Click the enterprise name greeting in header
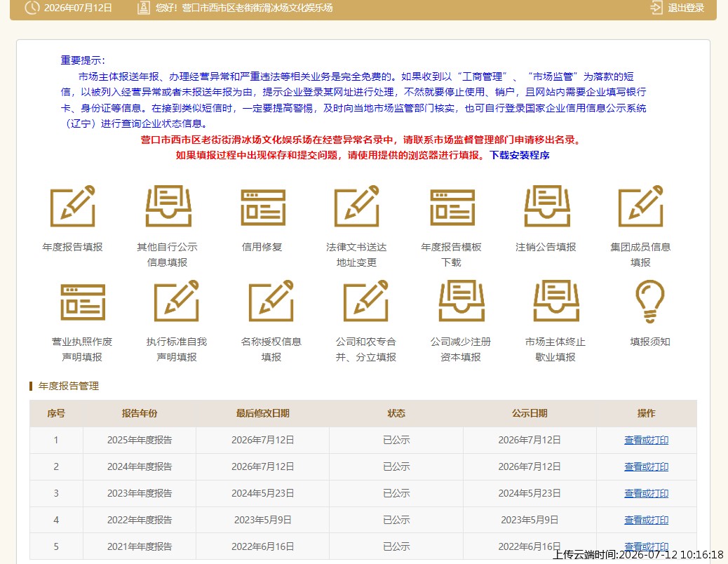 tap(244, 8)
